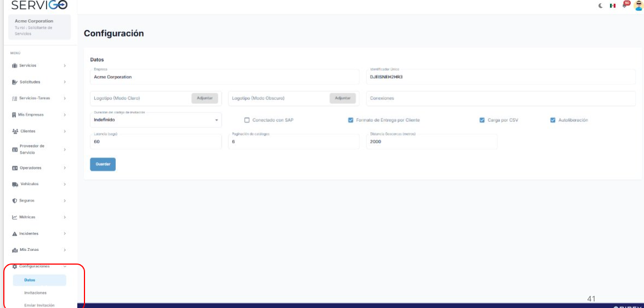Click the Solicitudes sidebar icon

point(15,82)
